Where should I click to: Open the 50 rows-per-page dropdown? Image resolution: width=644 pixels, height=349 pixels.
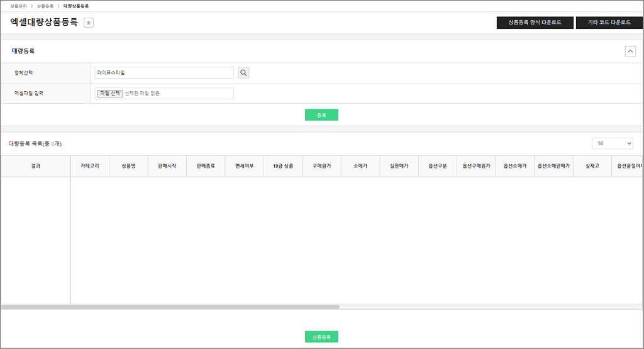tap(613, 143)
